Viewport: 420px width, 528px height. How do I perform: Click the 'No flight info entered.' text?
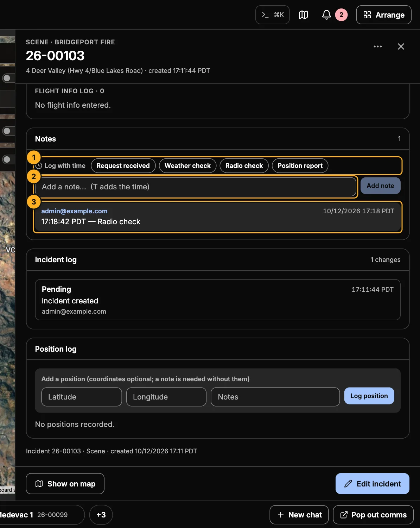[x=73, y=105]
